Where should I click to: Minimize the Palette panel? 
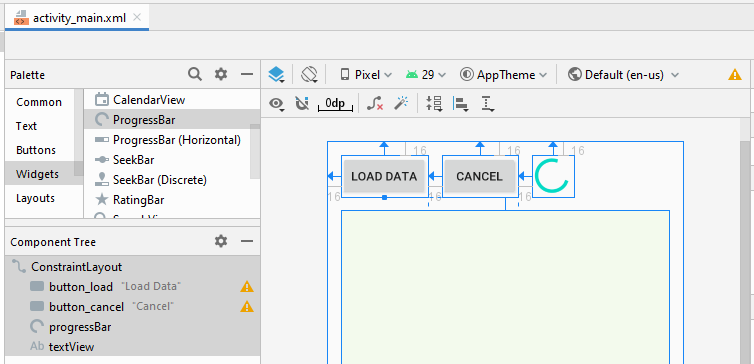coord(247,74)
